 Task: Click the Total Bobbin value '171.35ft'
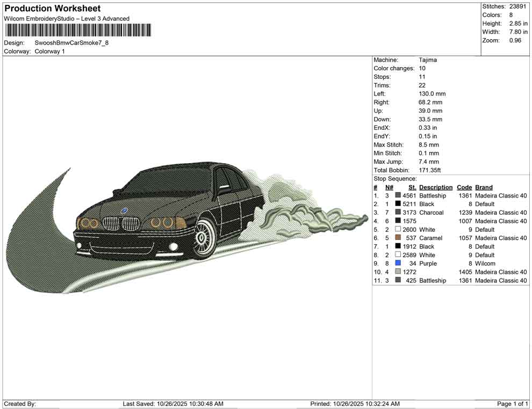click(430, 170)
